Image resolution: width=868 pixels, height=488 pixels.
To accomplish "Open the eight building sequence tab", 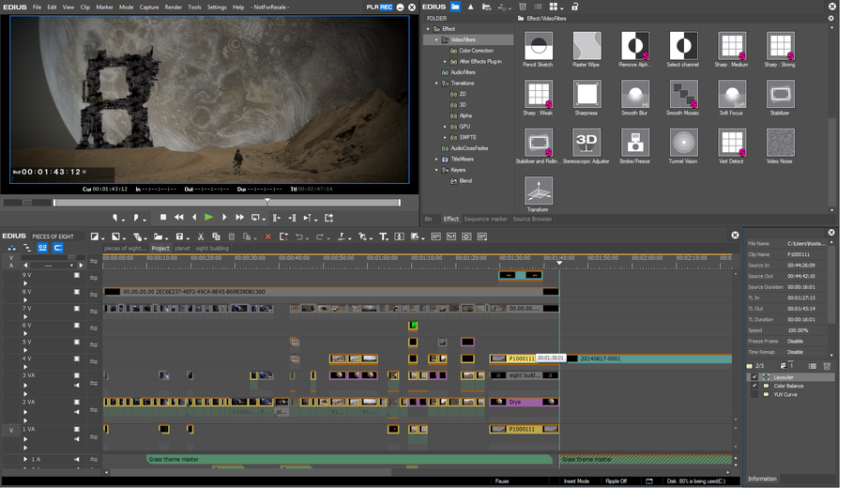I will [211, 249].
